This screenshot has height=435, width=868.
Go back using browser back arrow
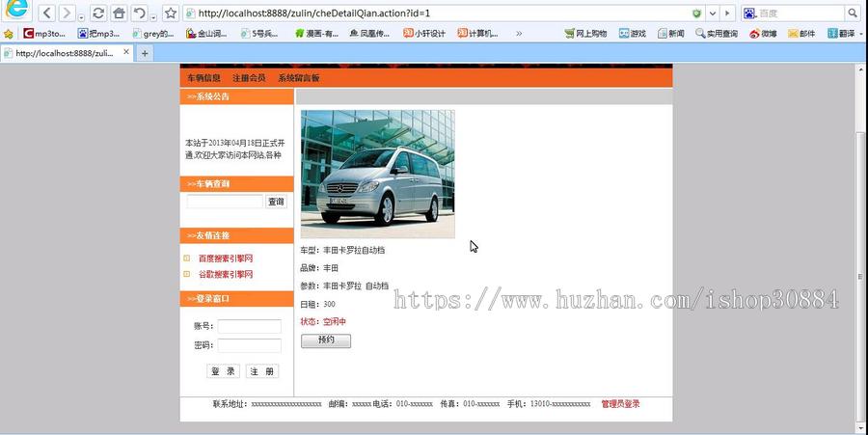coord(47,13)
